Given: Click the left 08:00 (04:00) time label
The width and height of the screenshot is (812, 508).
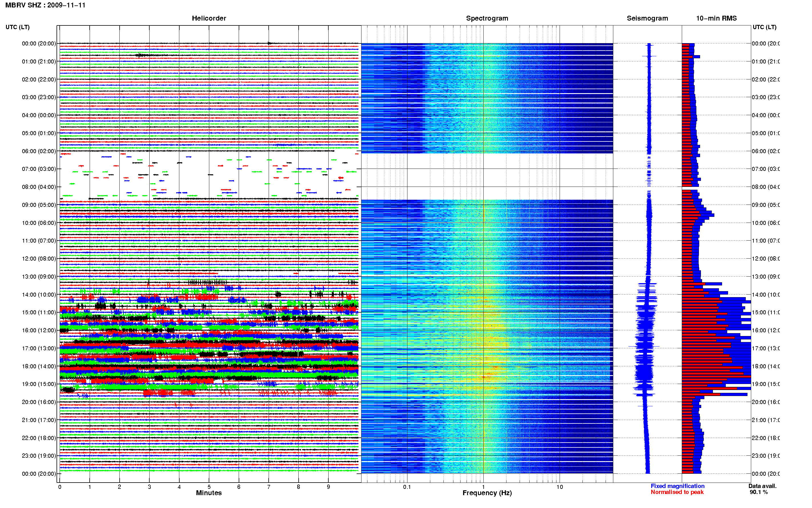Looking at the screenshot, I should point(39,187).
